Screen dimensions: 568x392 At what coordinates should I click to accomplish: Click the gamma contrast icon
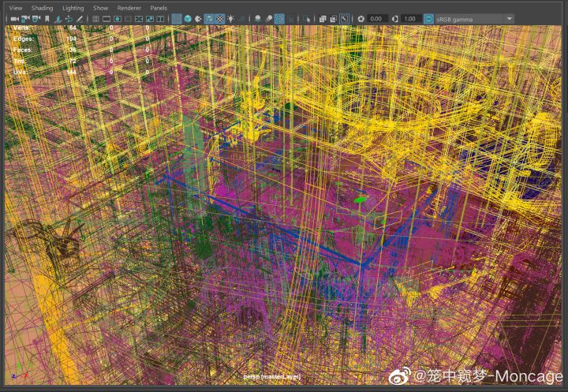click(395, 19)
